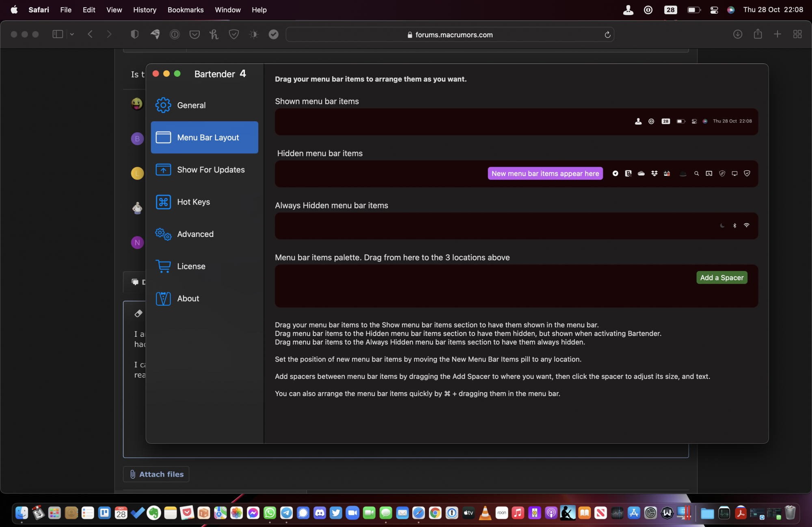Screen dimensions: 812x527
Task: Open the Help menu
Action: tap(259, 10)
